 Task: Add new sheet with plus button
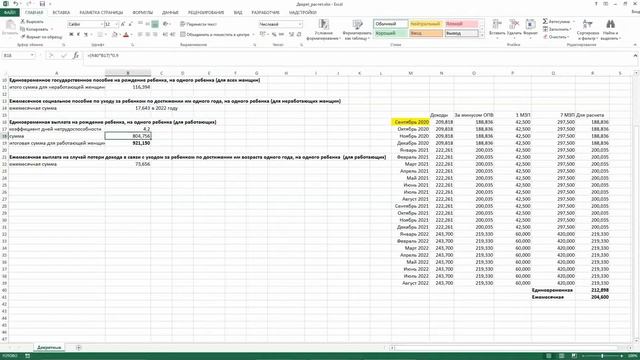(78, 347)
